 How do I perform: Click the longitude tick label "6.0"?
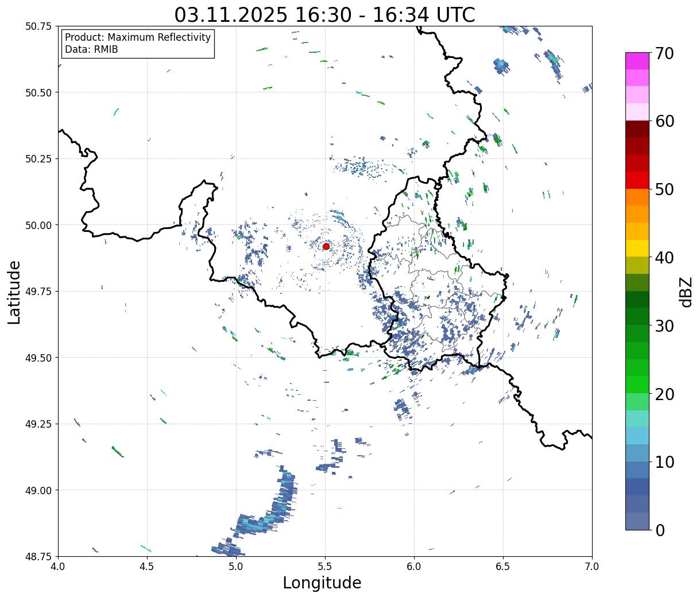414,567
